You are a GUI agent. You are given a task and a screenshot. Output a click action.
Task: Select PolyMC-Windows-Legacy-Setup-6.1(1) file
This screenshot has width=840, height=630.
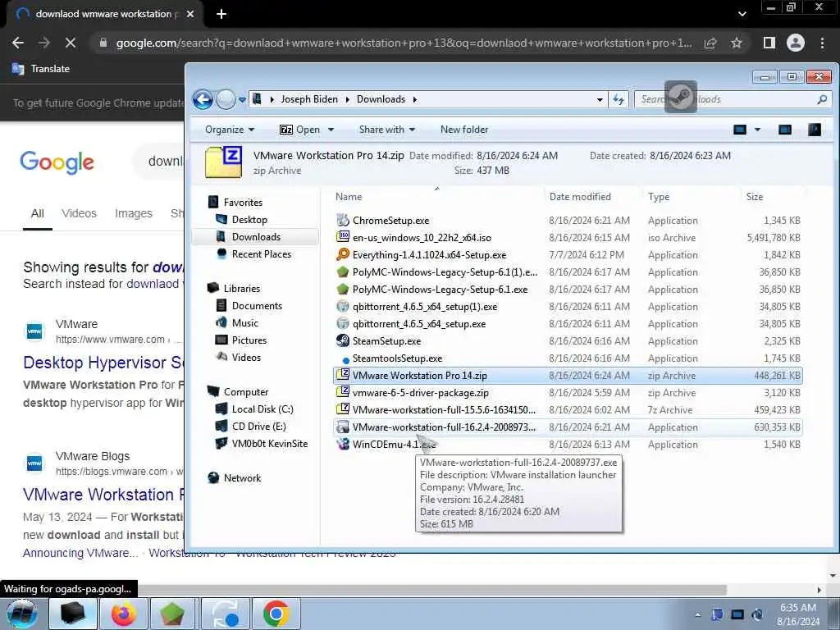(445, 272)
